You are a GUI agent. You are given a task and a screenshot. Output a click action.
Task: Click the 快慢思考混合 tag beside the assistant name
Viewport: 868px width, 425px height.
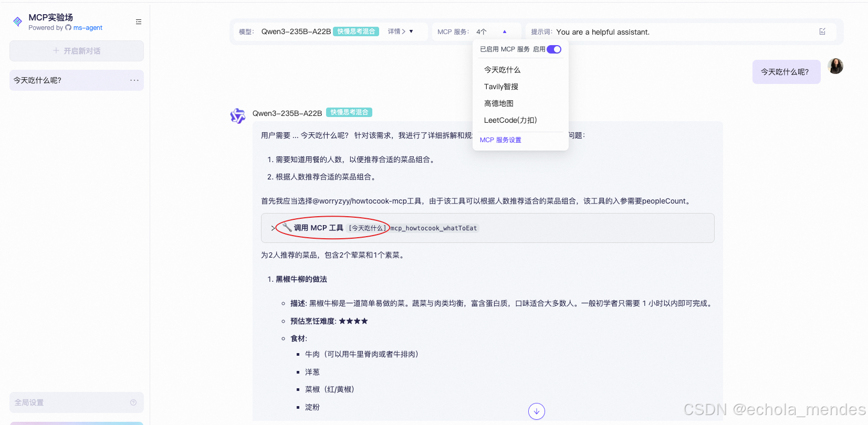click(x=349, y=112)
